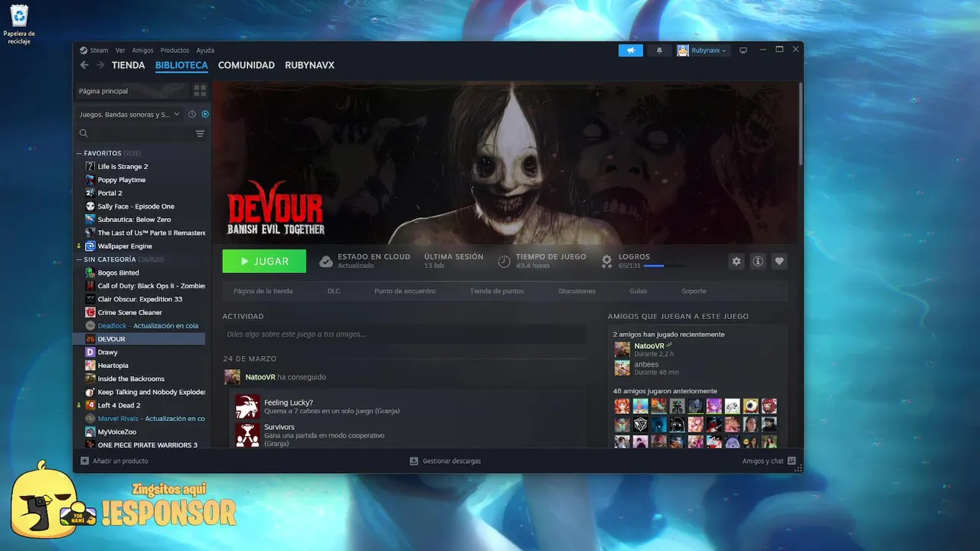Click the activity comment input field

[x=405, y=334]
